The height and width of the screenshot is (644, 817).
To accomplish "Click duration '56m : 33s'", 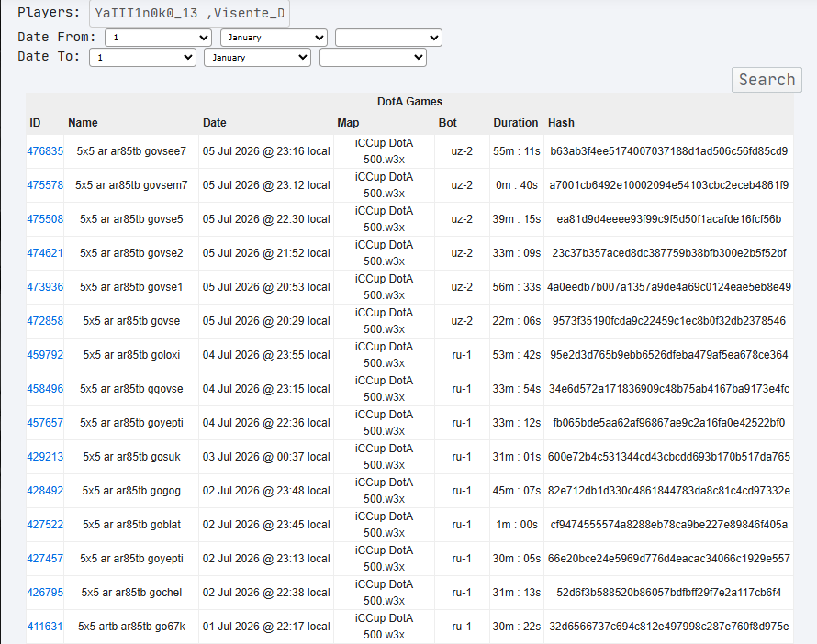I will click(x=516, y=287).
